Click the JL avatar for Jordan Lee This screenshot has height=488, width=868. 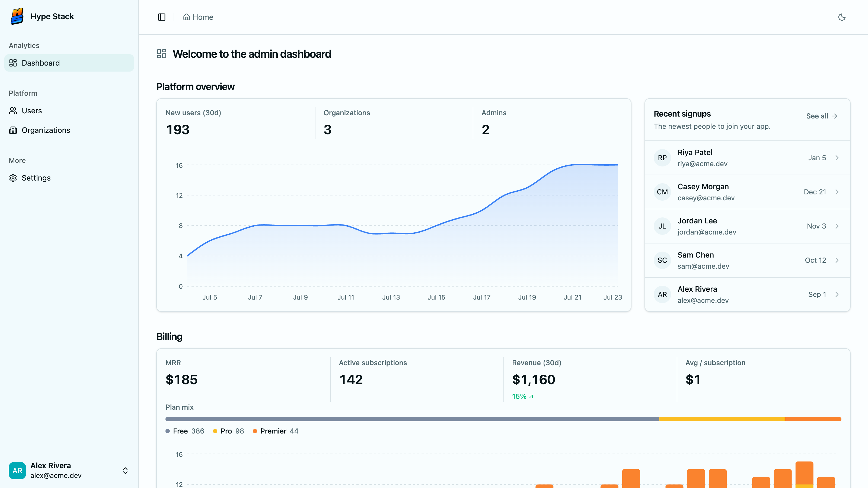662,226
